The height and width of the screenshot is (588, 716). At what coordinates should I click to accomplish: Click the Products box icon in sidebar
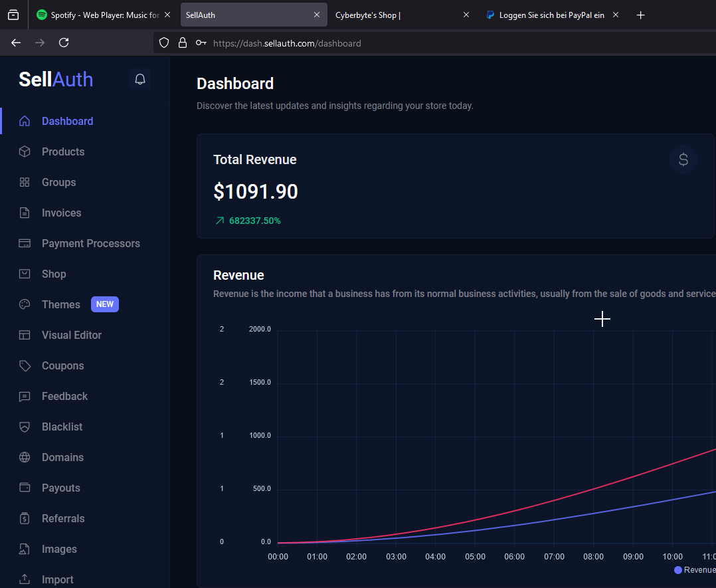(x=25, y=151)
